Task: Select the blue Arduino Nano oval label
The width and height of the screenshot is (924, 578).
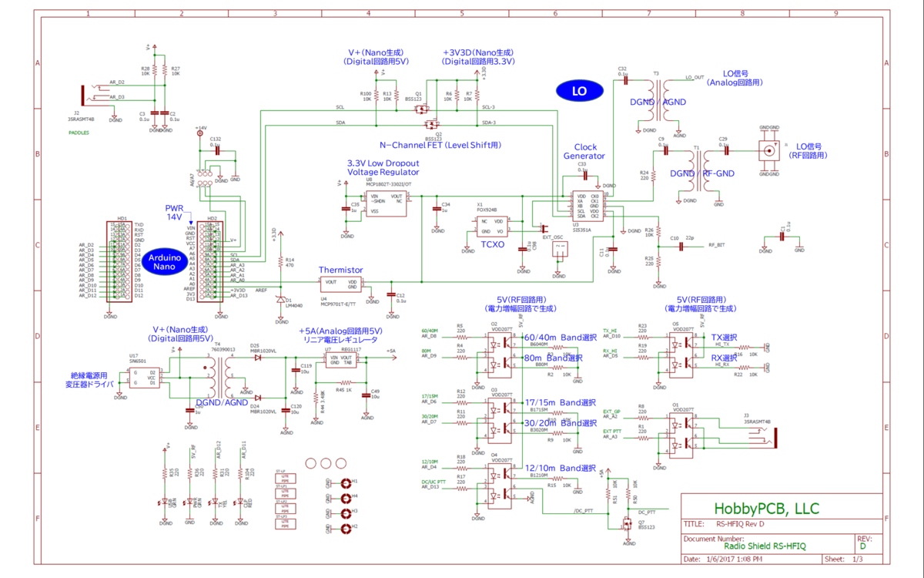Action: point(165,260)
